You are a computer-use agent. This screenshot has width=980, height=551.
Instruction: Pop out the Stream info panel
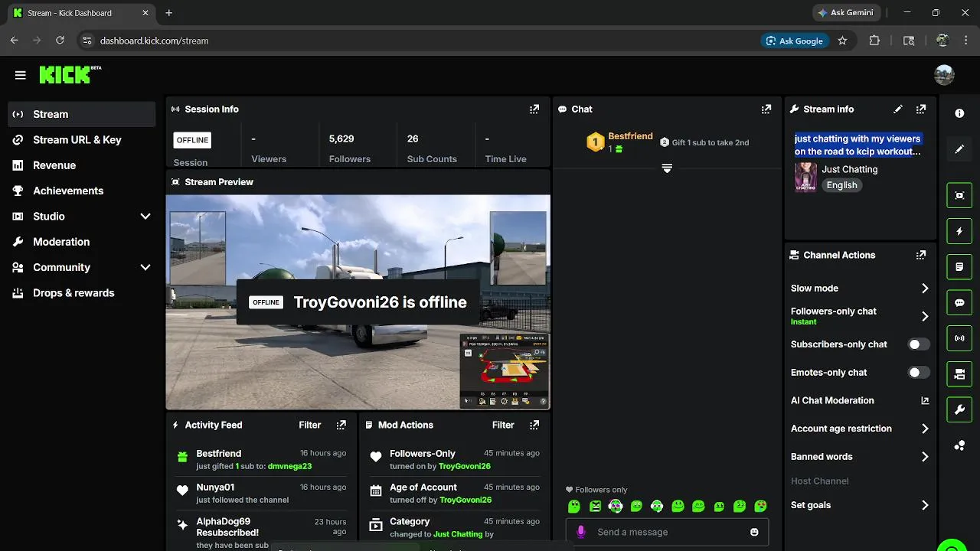pyautogui.click(x=921, y=109)
